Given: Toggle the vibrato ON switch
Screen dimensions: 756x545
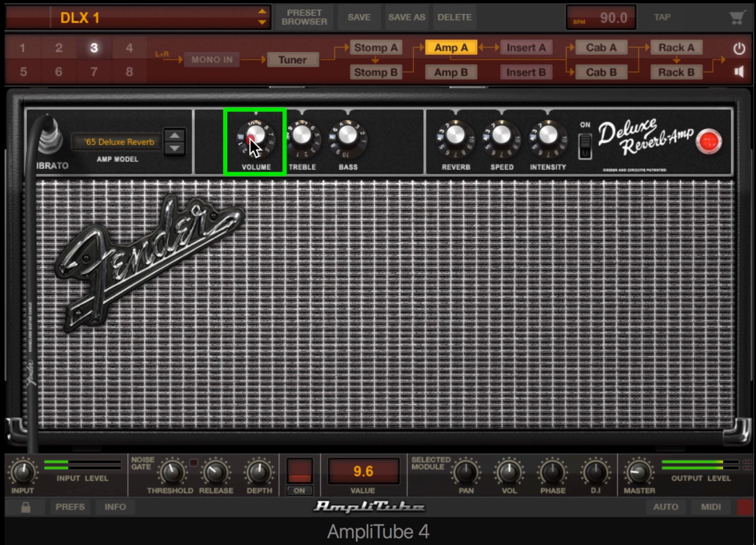Looking at the screenshot, I should tap(585, 146).
